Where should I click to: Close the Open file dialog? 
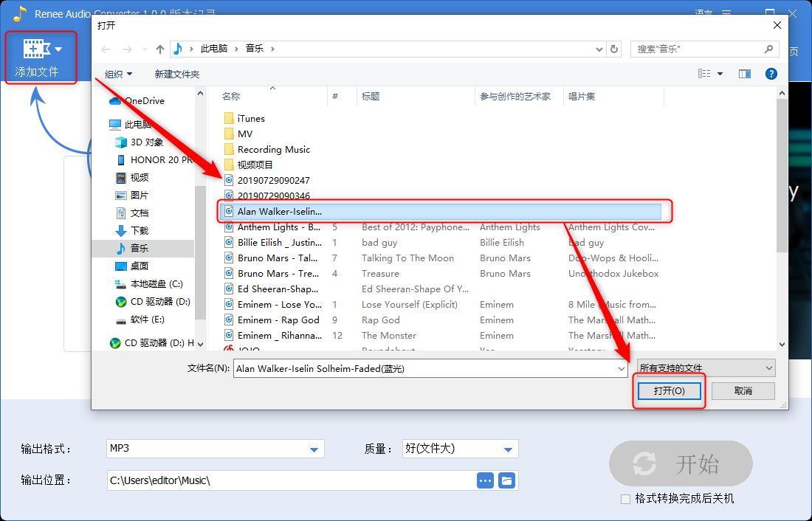pos(777,25)
